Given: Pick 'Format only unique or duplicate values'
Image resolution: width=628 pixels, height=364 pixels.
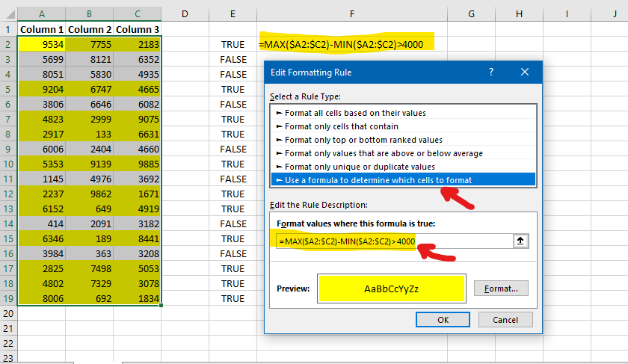Looking at the screenshot, I should tap(403, 167).
